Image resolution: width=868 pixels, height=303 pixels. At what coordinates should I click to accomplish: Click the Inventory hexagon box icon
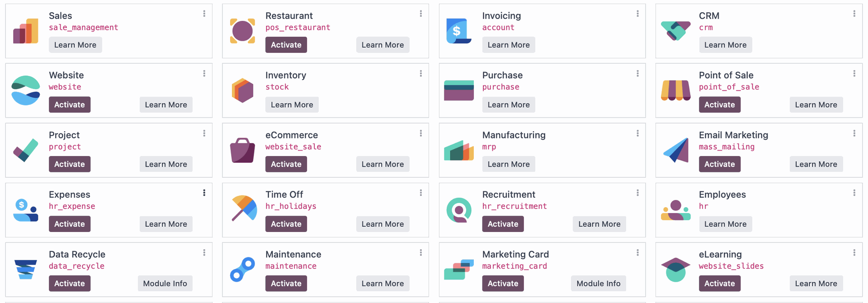(x=242, y=90)
